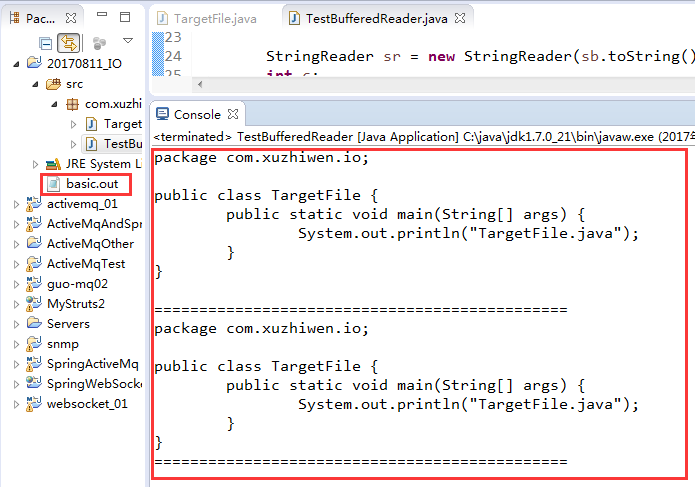
Task: Click first 'package com.xuzhiwen.io;' console line
Action: (262, 158)
